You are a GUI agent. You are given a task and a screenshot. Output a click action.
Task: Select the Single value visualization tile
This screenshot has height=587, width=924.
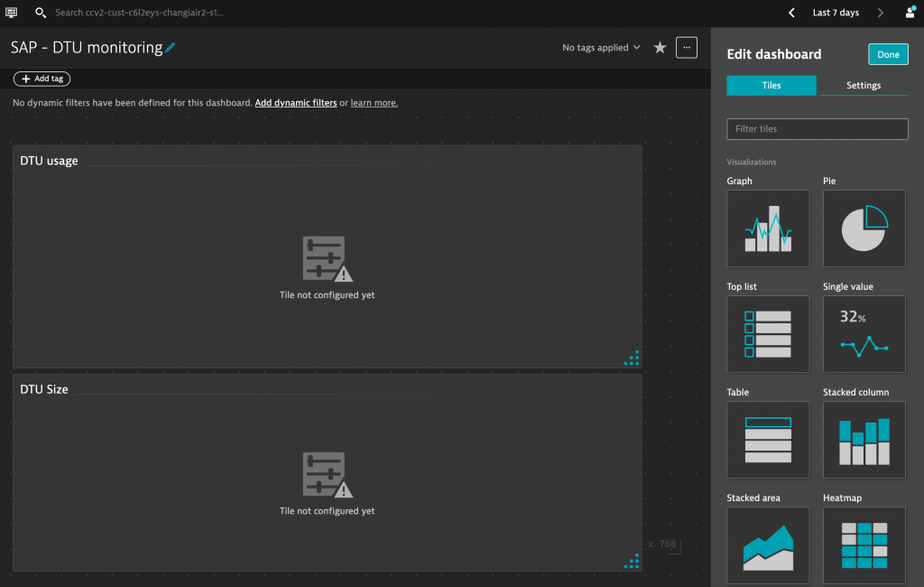[x=864, y=334]
